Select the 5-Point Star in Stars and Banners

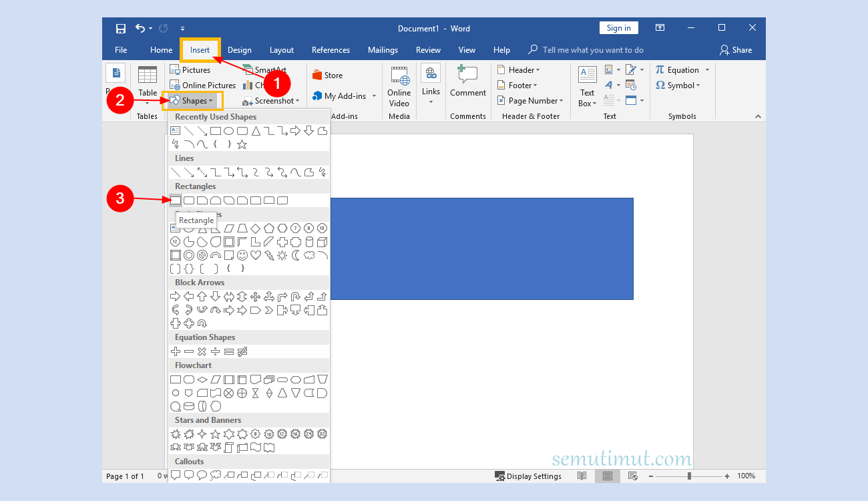pos(216,434)
